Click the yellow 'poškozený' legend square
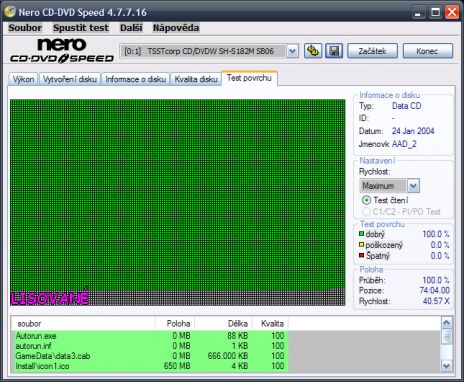 click(361, 244)
